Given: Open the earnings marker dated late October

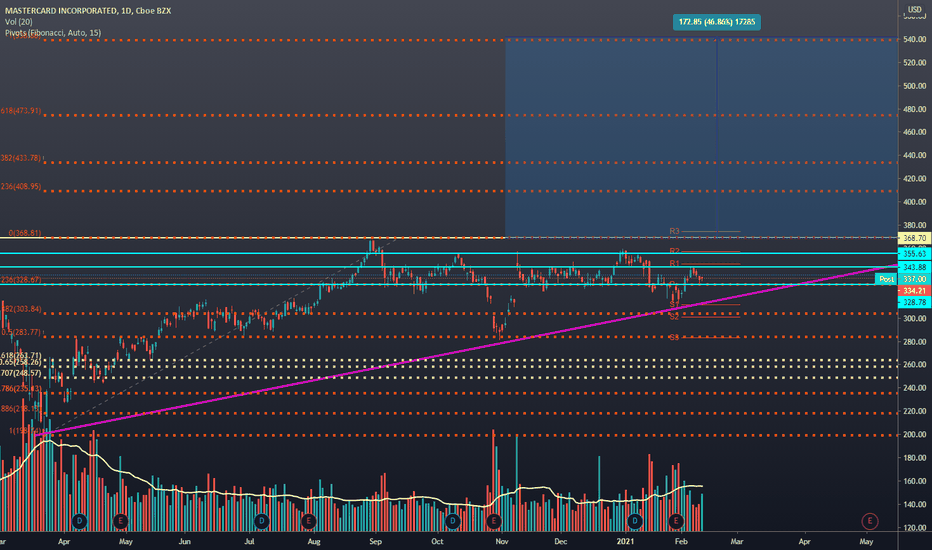Looking at the screenshot, I should coord(493,521).
